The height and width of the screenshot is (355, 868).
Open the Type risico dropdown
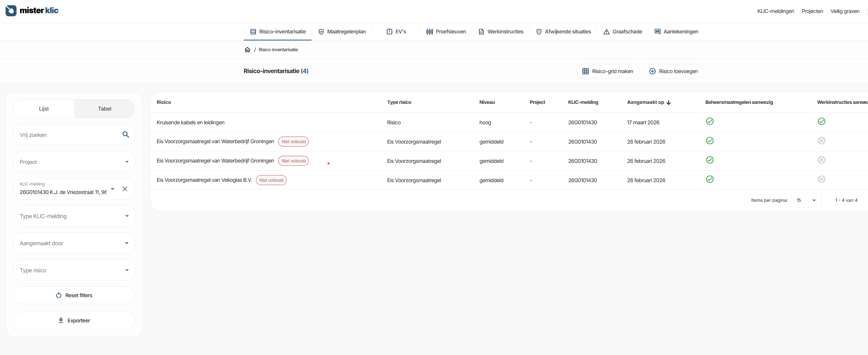point(74,270)
